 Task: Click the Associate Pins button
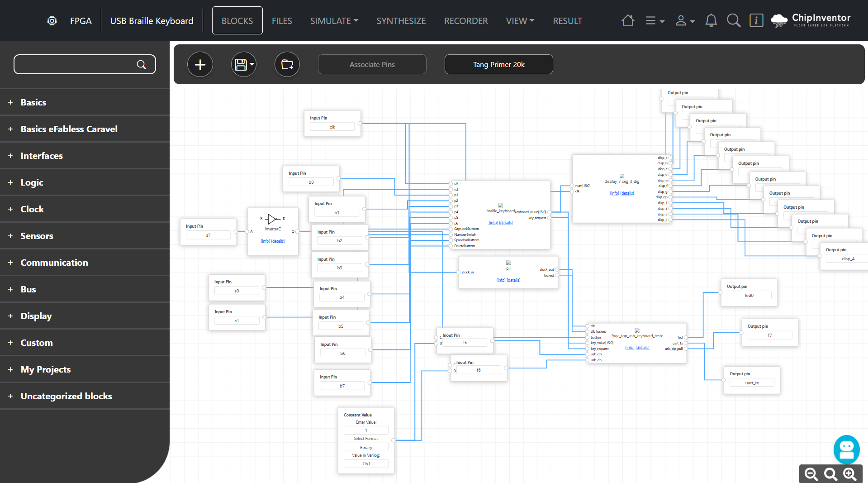point(372,65)
